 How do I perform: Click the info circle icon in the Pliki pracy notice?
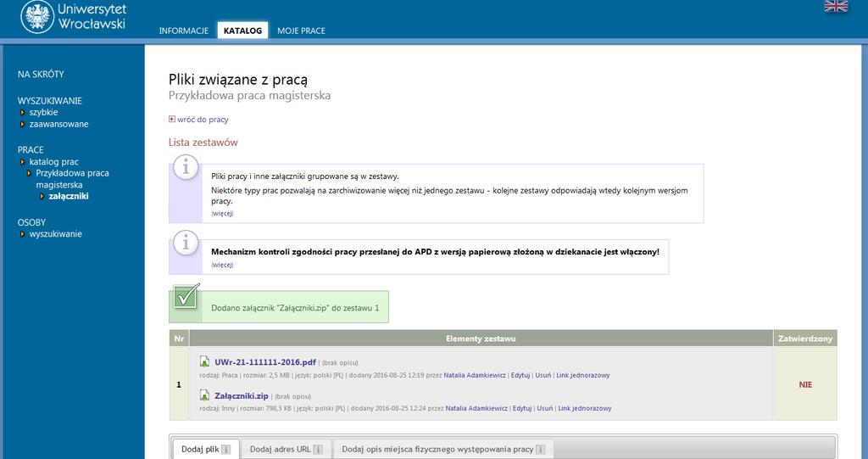(186, 167)
